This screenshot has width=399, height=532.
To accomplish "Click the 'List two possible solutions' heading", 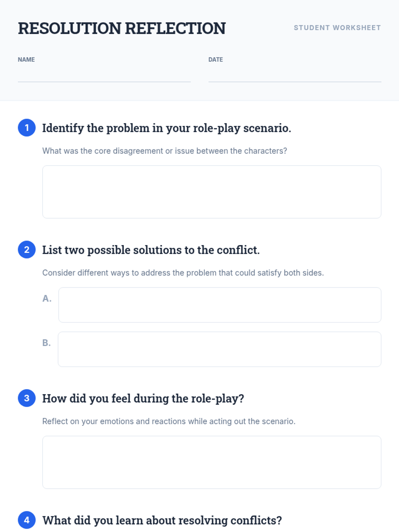I will coord(151,250).
